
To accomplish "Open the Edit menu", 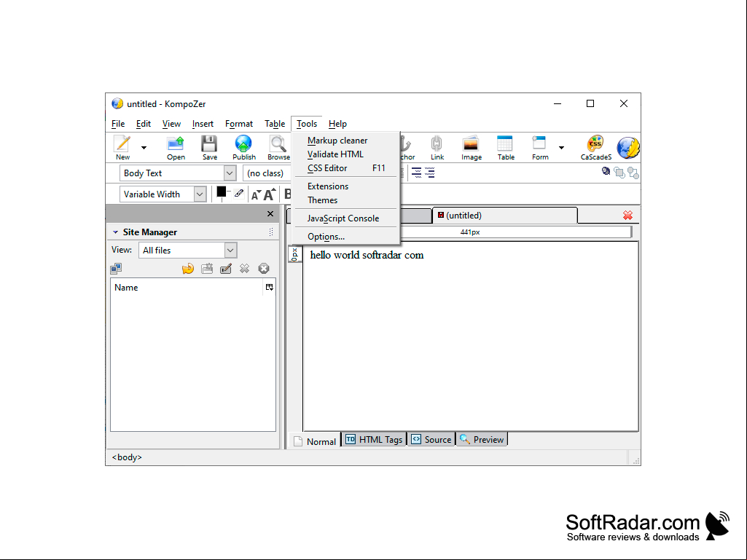I will pyautogui.click(x=144, y=124).
